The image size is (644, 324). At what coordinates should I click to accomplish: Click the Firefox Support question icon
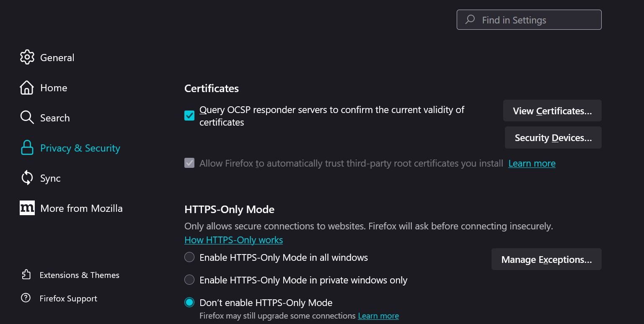click(26, 298)
